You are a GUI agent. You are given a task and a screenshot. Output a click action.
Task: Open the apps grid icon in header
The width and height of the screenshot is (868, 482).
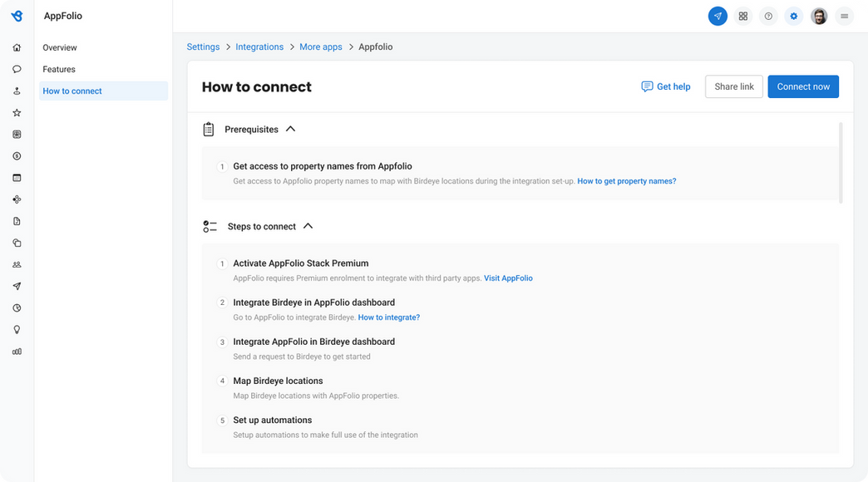coord(743,16)
